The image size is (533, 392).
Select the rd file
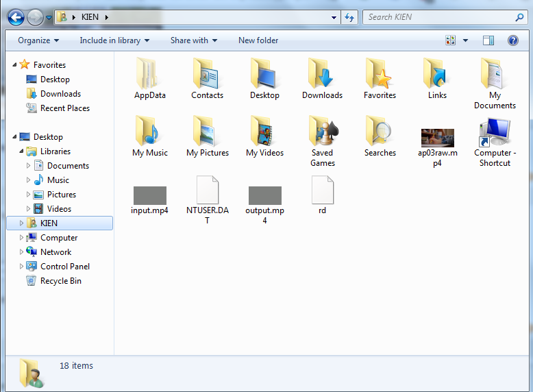[322, 195]
